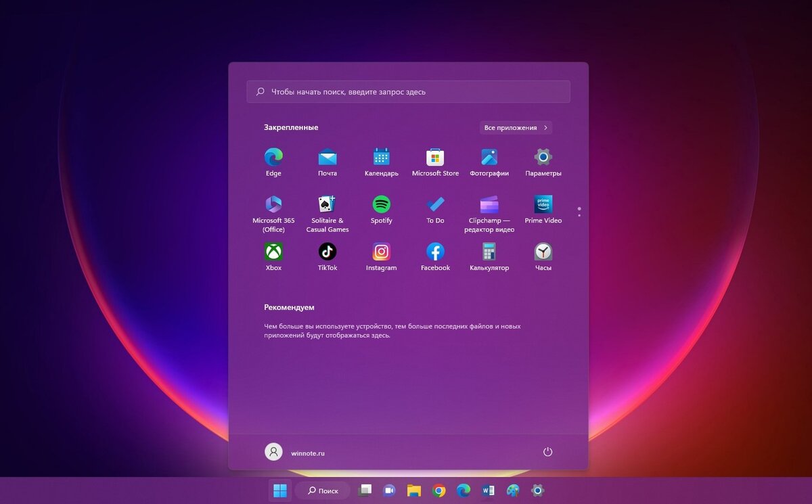Click the Поиск search box on the taskbar
812x504 pixels.
(x=322, y=490)
